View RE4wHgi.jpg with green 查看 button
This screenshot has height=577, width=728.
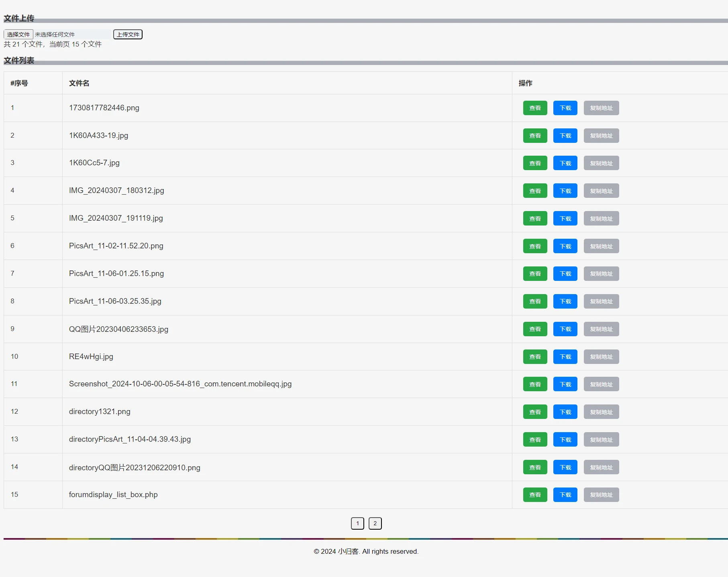coord(535,357)
